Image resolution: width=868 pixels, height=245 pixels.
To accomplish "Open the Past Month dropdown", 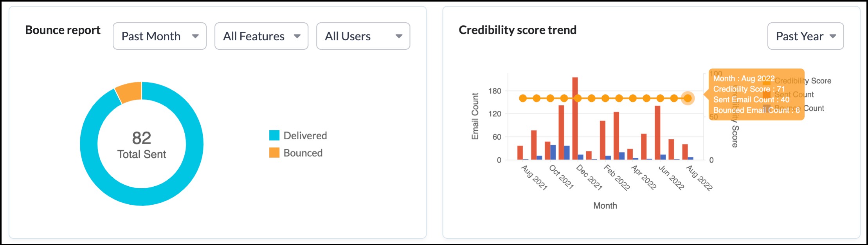I will tap(159, 36).
